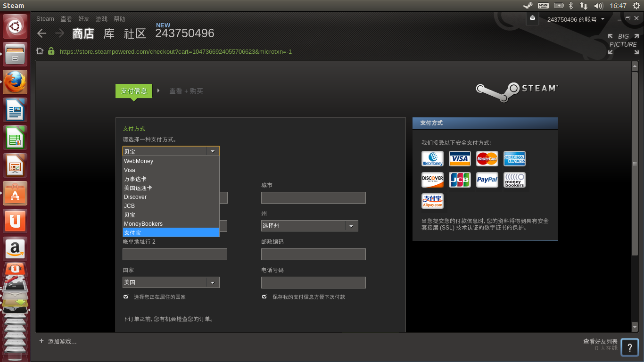
Task: Click the green SSL padlock icon
Action: pyautogui.click(x=51, y=51)
